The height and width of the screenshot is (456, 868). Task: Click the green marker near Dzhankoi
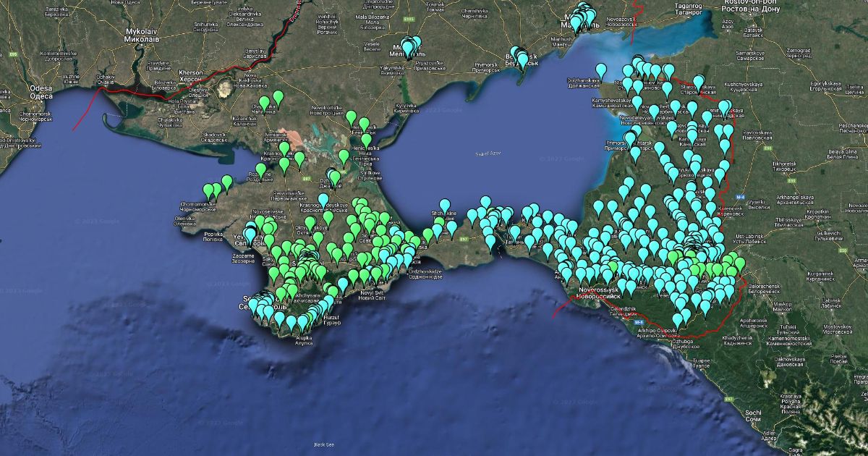(x=335, y=177)
